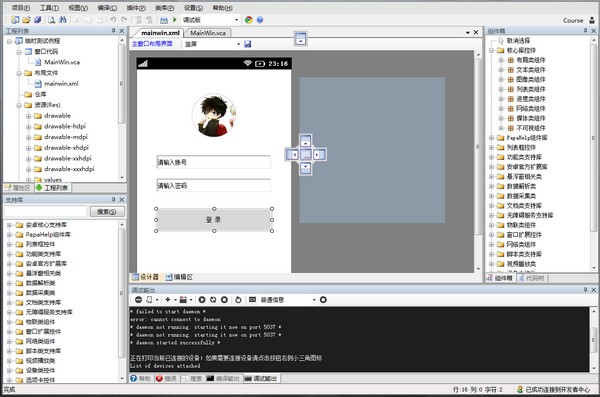The height and width of the screenshot is (397, 600).
Task: Open the screen orientation dropdown in layout bar
Action: 238,44
